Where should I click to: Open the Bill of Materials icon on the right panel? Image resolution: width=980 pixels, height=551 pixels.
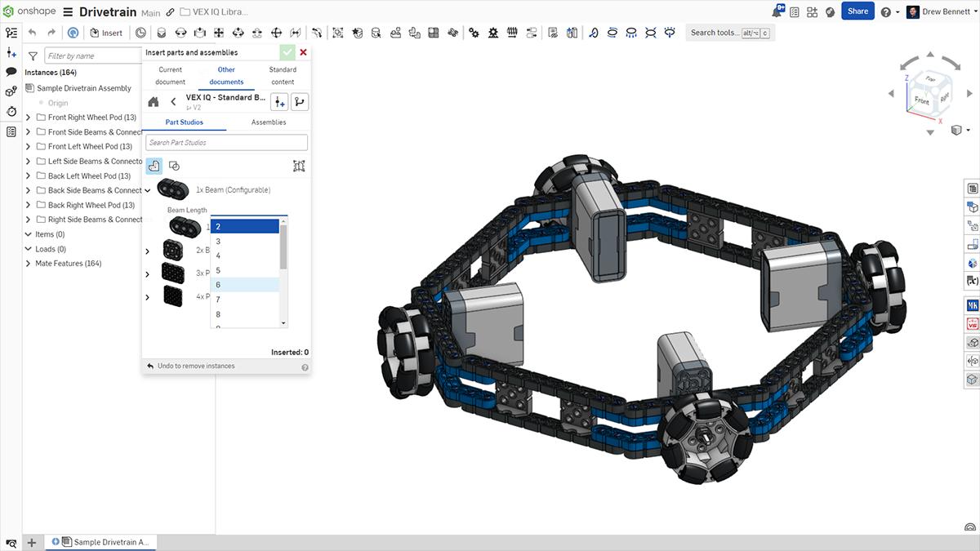click(x=973, y=188)
